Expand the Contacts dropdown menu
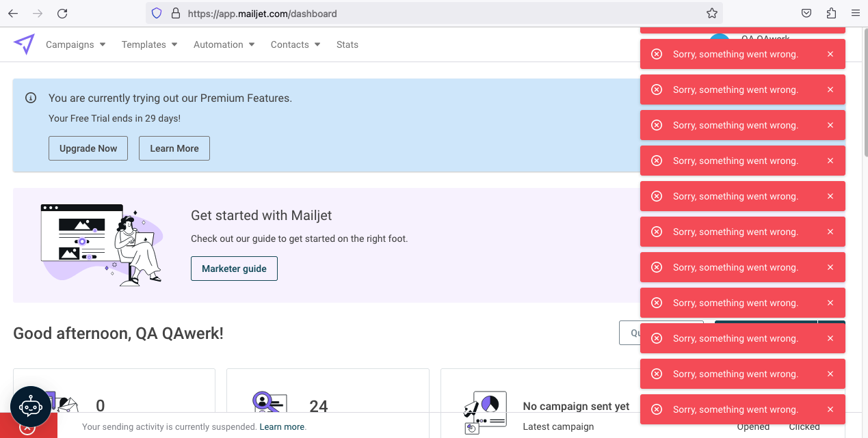Viewport: 868px width, 438px height. pyautogui.click(x=295, y=44)
